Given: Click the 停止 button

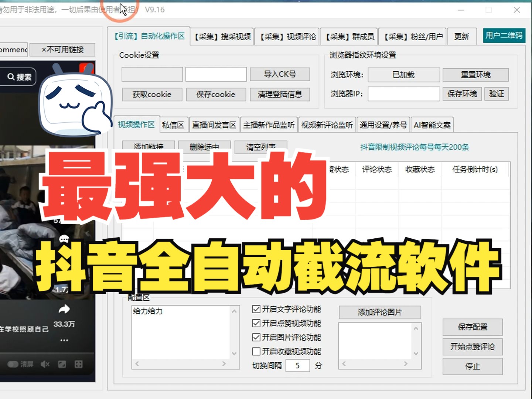Looking at the screenshot, I should tap(473, 366).
